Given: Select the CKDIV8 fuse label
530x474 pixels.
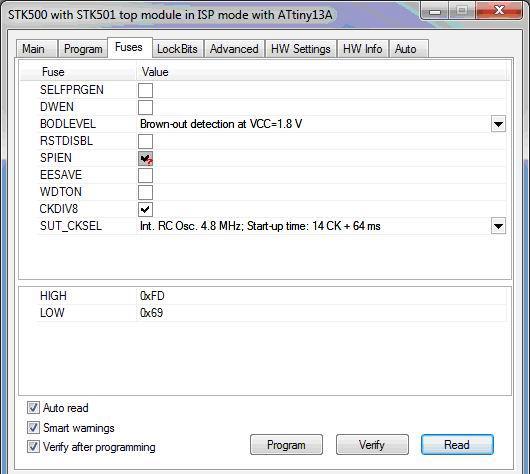Looking at the screenshot, I should click(59, 209).
